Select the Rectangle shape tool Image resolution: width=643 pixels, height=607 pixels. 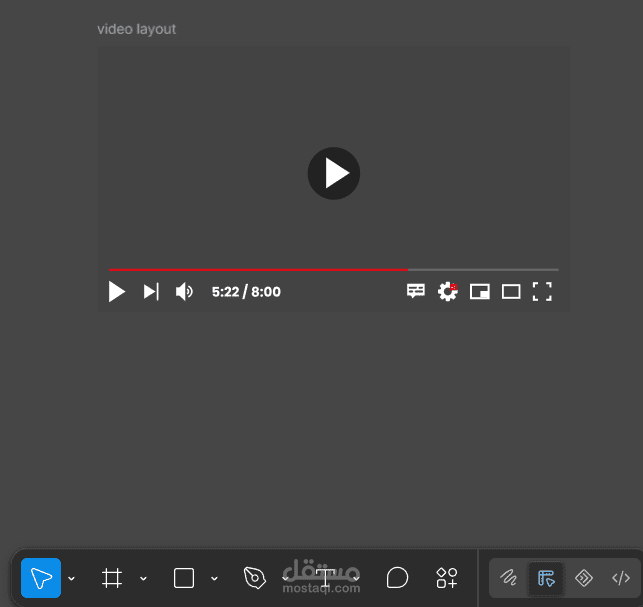pyautogui.click(x=184, y=578)
